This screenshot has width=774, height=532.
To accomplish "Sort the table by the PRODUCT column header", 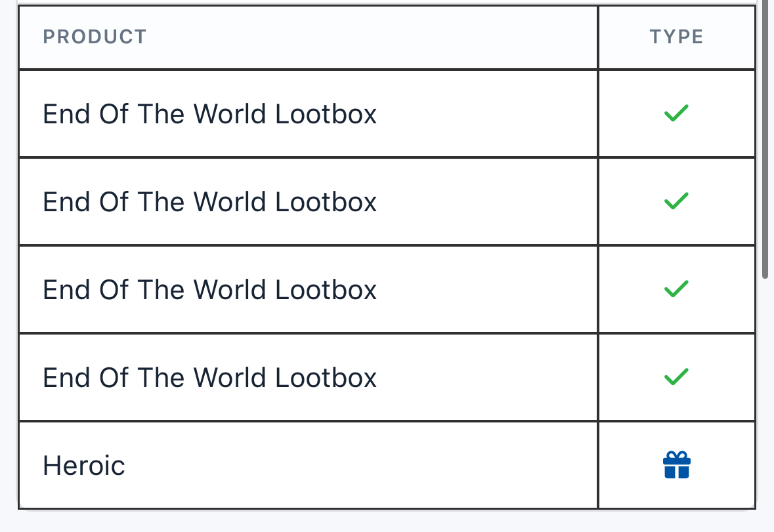I will (95, 37).
